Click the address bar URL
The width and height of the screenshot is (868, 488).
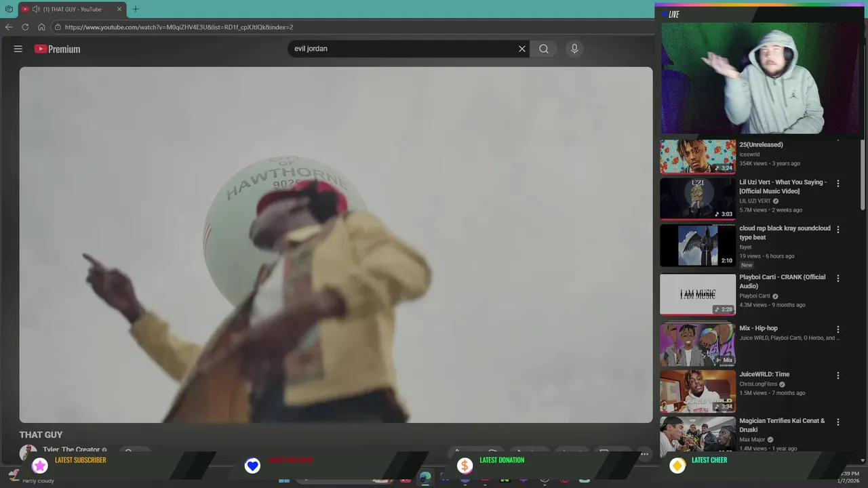pyautogui.click(x=179, y=27)
